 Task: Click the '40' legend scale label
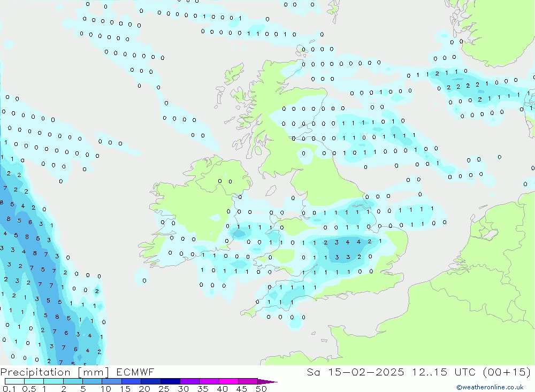[222, 389]
